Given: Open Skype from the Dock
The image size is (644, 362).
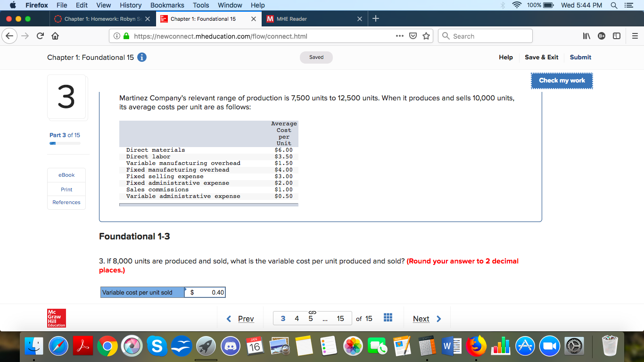Looking at the screenshot, I should point(157,346).
